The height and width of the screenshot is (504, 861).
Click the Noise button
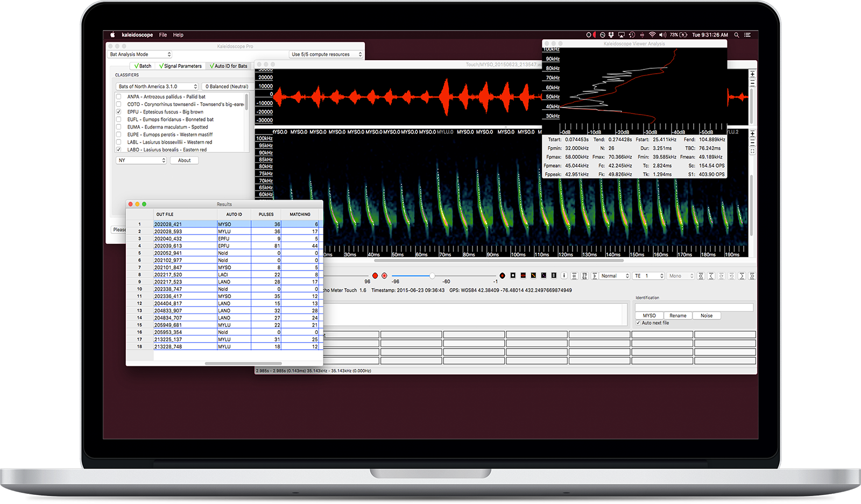click(707, 316)
